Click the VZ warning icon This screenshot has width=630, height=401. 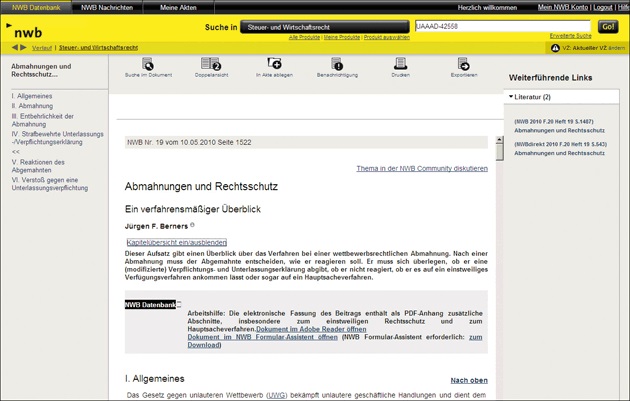click(540, 47)
